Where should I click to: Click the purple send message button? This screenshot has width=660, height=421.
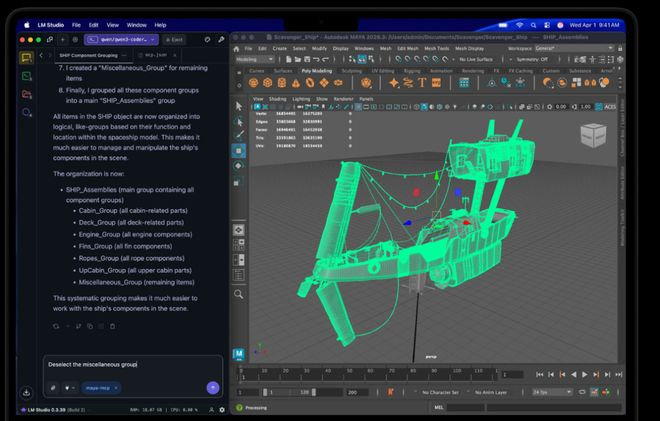tap(213, 387)
